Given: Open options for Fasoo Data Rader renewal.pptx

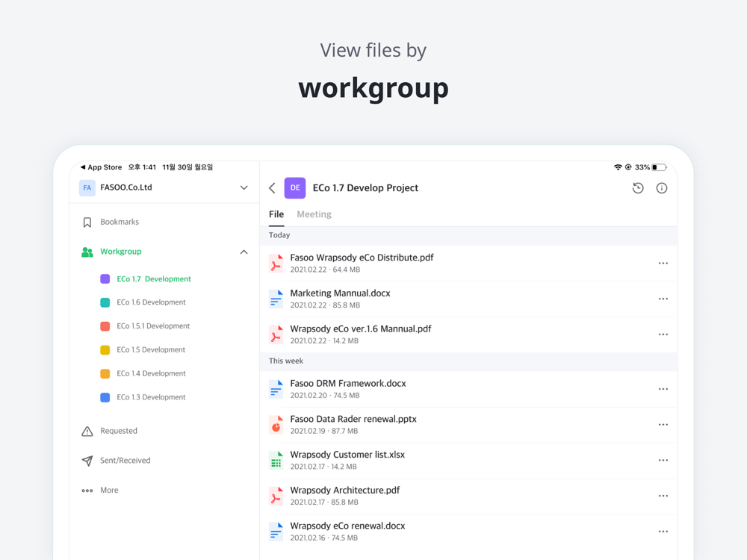Looking at the screenshot, I should (663, 425).
